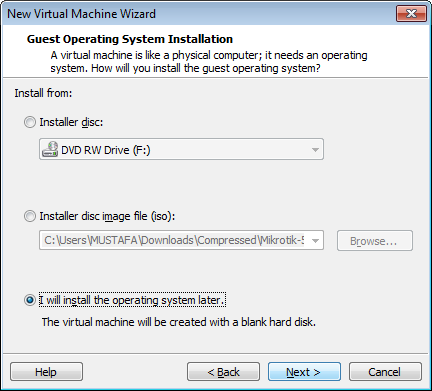Click the ISO image file path field
This screenshot has height=391, width=432.
tap(174, 240)
